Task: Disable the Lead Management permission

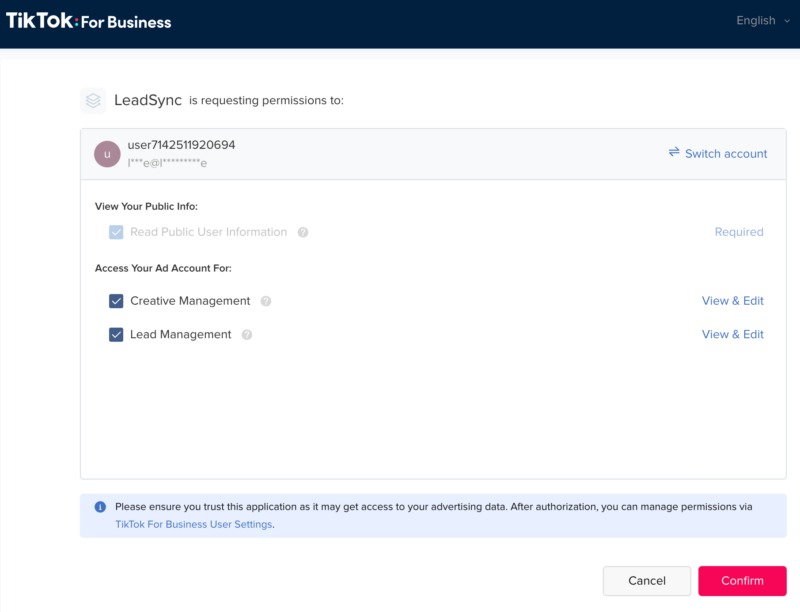Action: [x=116, y=334]
